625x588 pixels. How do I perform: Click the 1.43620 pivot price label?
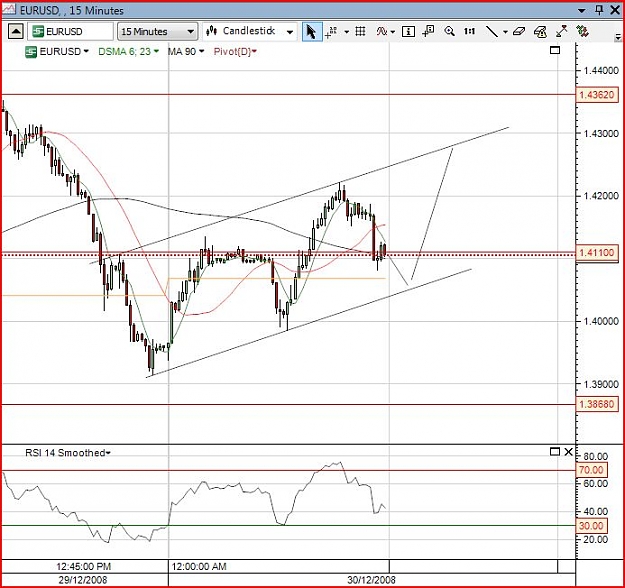(597, 95)
